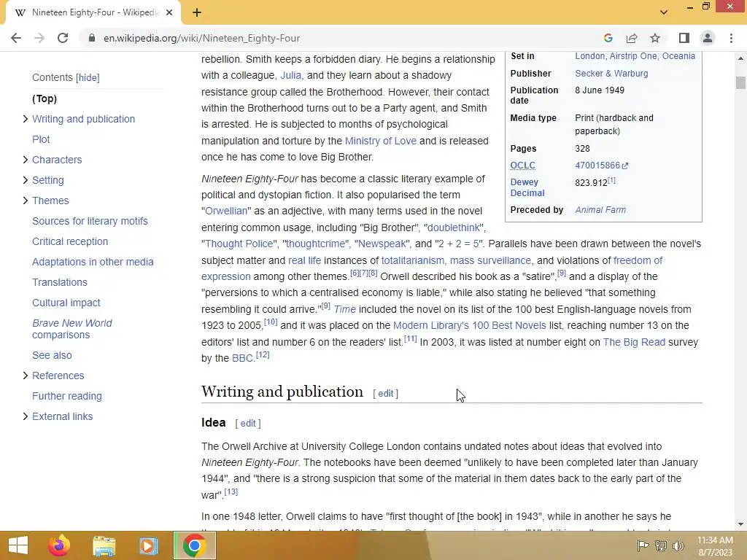Go to See also section

click(52, 355)
